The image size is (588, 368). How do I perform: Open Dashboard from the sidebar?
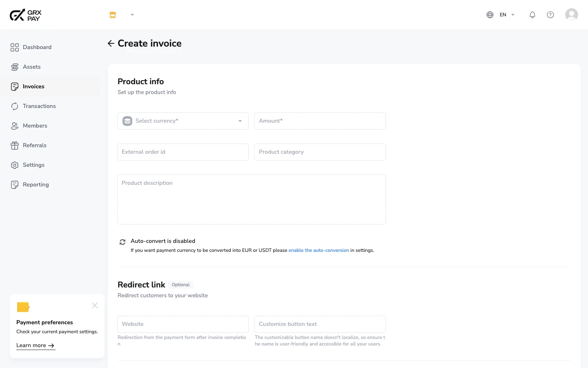click(50, 47)
